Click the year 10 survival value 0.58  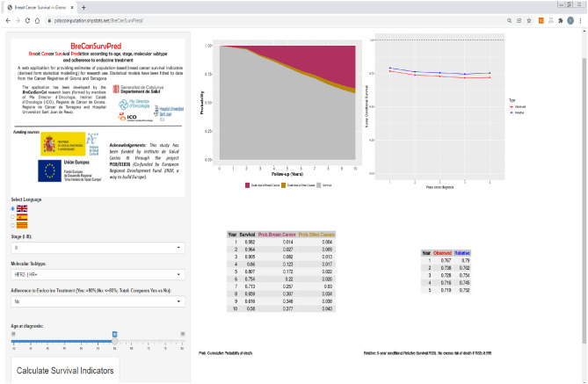(250, 308)
